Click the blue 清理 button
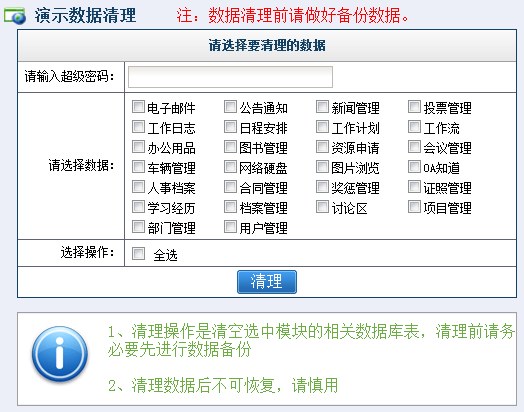 (267, 282)
